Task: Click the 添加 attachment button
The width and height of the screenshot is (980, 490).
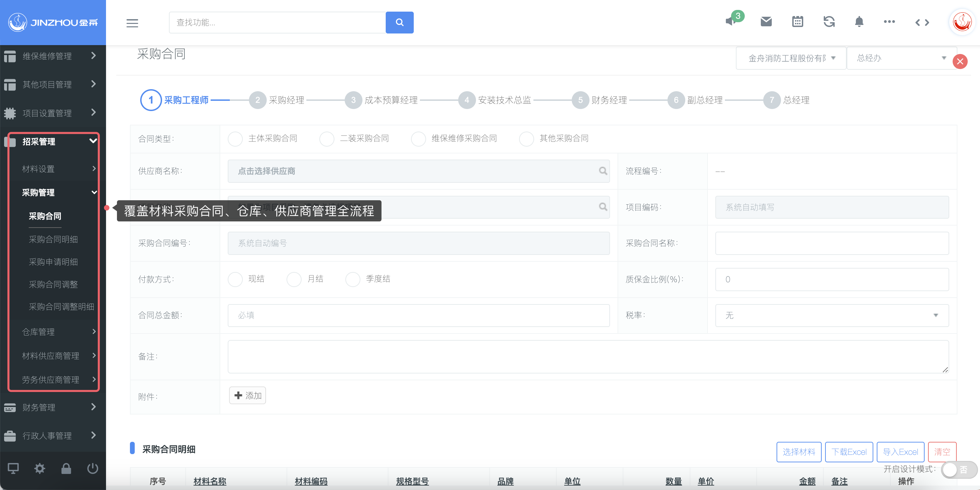Action: click(x=247, y=396)
